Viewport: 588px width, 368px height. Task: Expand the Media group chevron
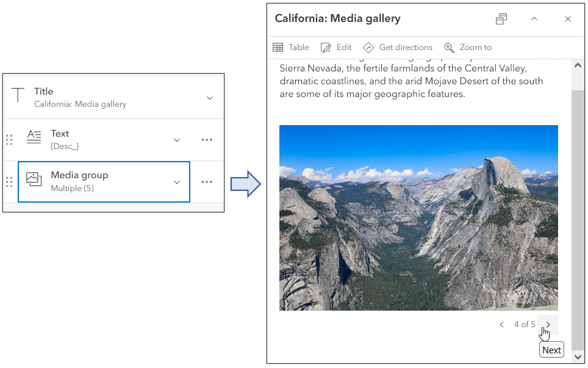coord(177,182)
